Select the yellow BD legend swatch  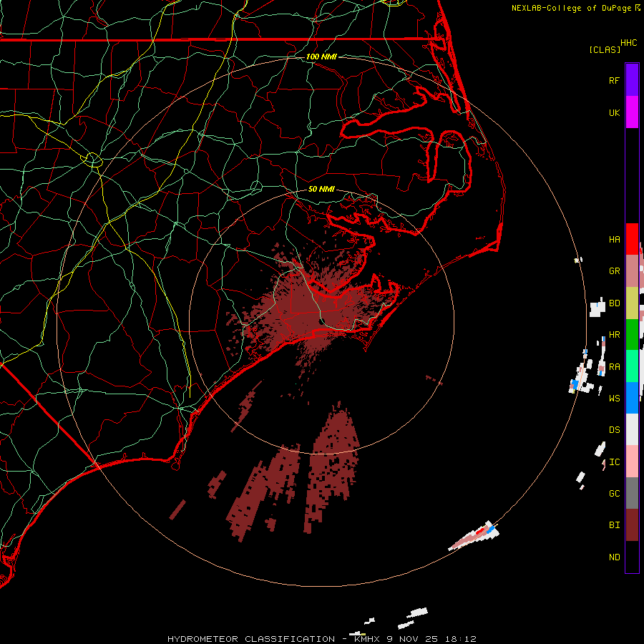point(632,303)
